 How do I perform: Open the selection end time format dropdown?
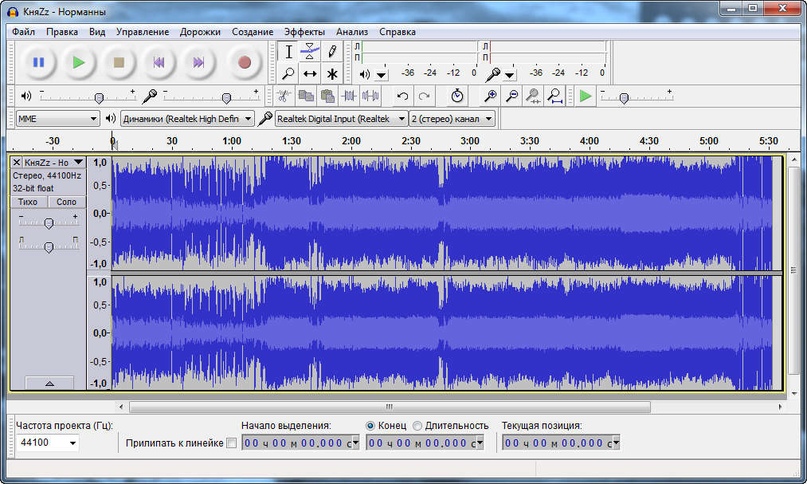480,443
